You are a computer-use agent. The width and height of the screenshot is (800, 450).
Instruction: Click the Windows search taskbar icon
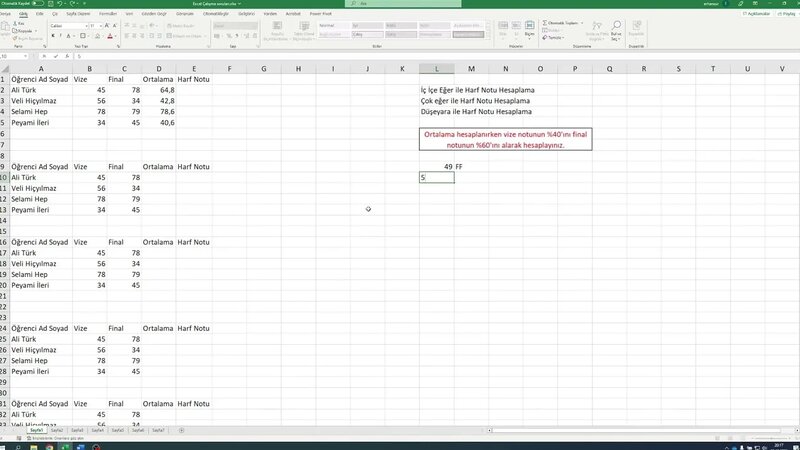pyautogui.click(x=18, y=447)
